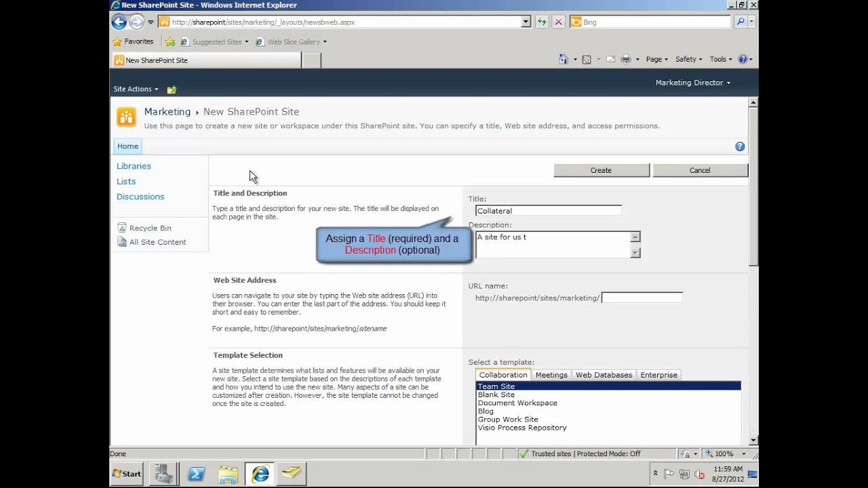The width and height of the screenshot is (868, 488).
Task: Open Windows Explorer folder on taskbar
Action: [x=228, y=474]
